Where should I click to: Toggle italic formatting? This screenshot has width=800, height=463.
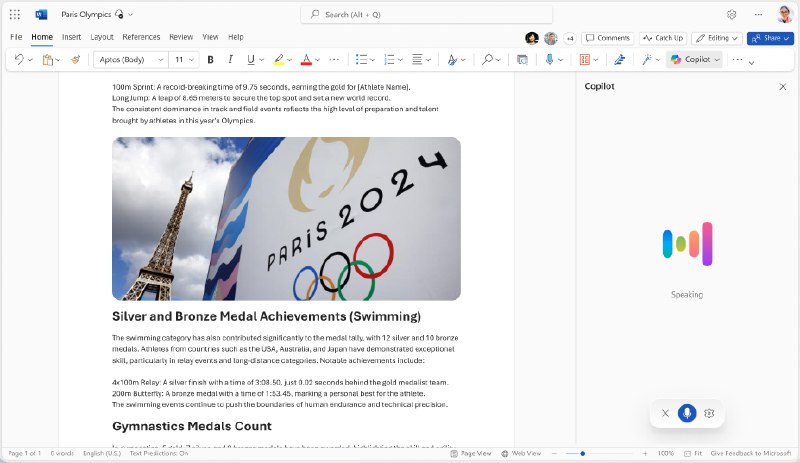231,60
